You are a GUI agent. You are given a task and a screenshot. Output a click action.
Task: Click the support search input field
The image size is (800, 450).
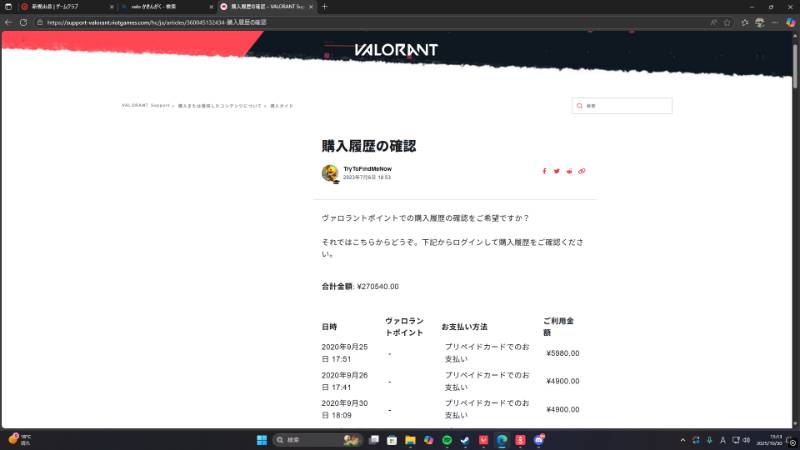tap(622, 106)
